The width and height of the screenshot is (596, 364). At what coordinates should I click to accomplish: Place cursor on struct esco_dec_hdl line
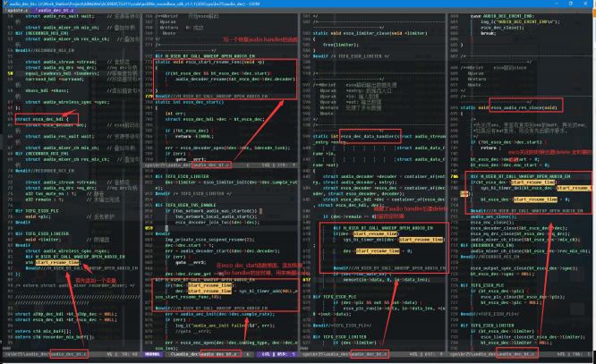(x=42, y=119)
